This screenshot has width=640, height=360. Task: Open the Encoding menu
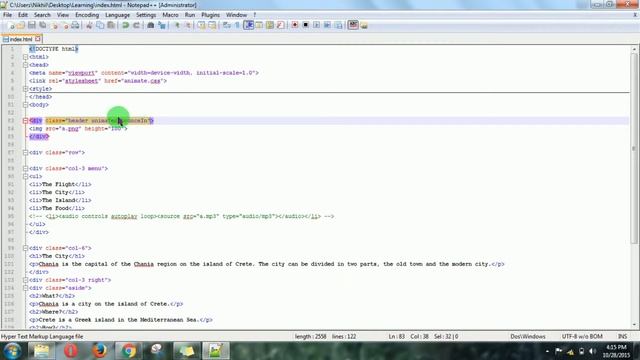coord(87,15)
